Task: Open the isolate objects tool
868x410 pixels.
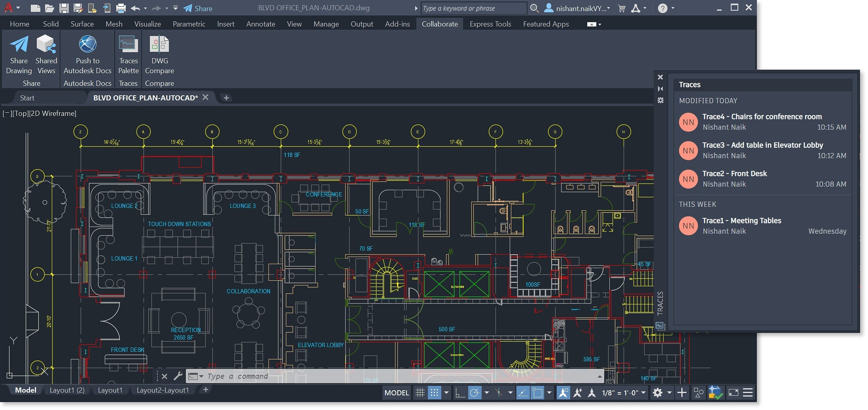Action: pyautogui.click(x=698, y=393)
